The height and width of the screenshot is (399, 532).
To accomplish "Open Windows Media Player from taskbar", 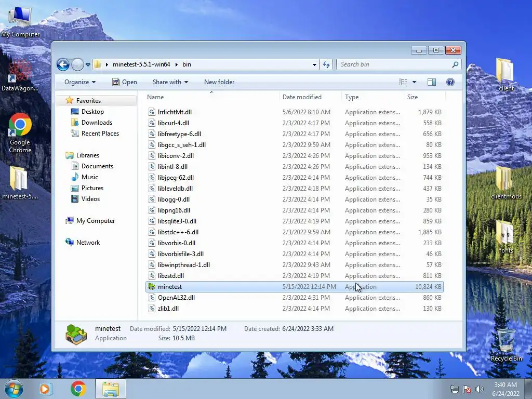I will tap(45, 389).
